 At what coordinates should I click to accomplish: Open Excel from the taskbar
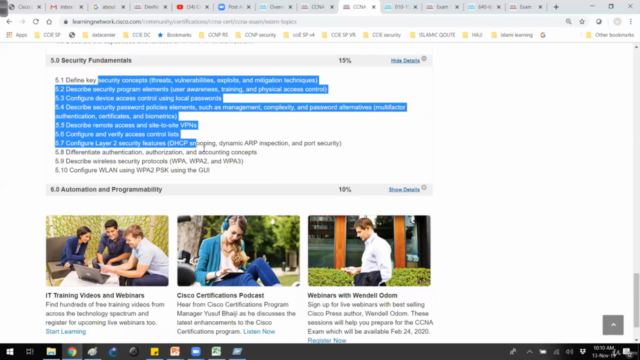pos(216,351)
